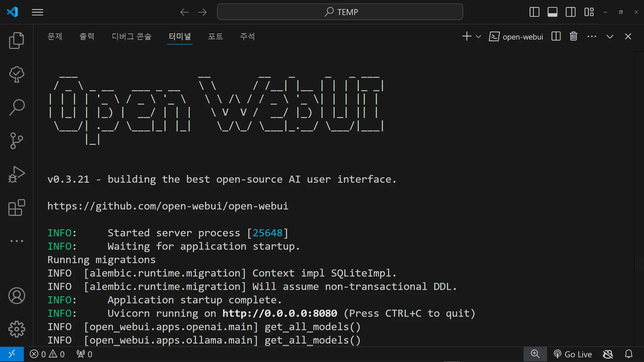Toggle secondary side bar layout
Viewport: 644px width, 362px height.
pyautogui.click(x=571, y=12)
